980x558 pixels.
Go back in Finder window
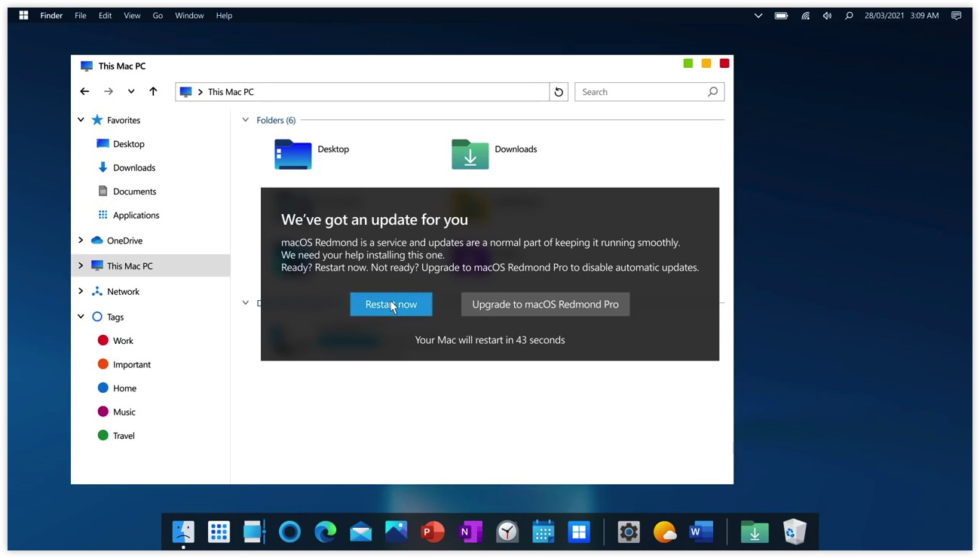[84, 92]
